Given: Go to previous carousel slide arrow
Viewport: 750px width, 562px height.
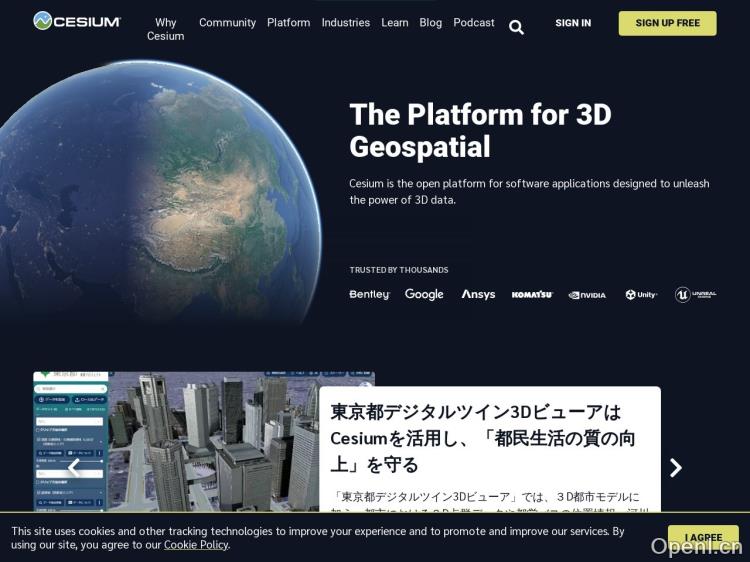Looking at the screenshot, I should click(74, 468).
